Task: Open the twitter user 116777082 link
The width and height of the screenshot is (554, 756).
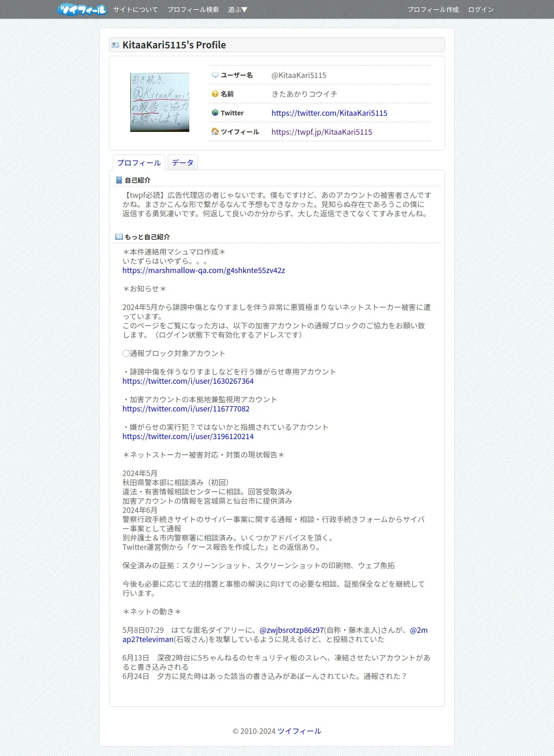Action: pos(186,409)
